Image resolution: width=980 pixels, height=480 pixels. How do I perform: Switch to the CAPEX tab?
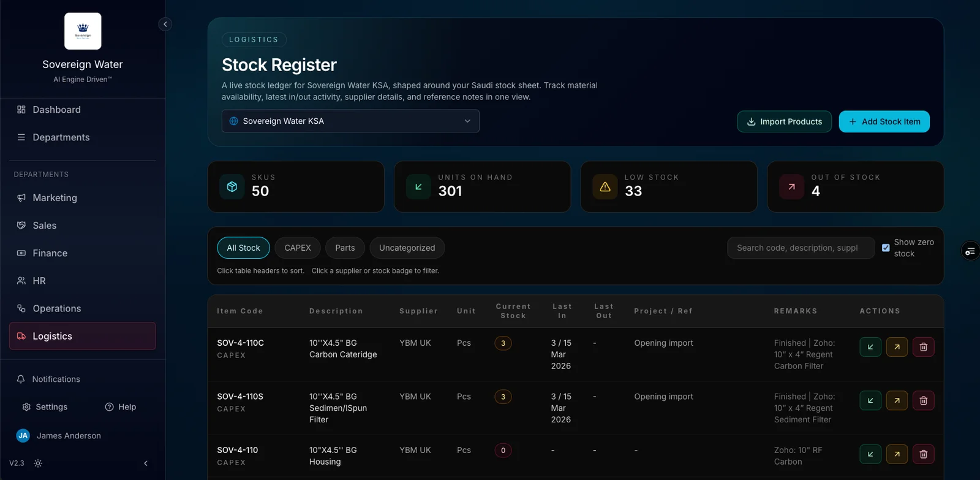(x=298, y=248)
